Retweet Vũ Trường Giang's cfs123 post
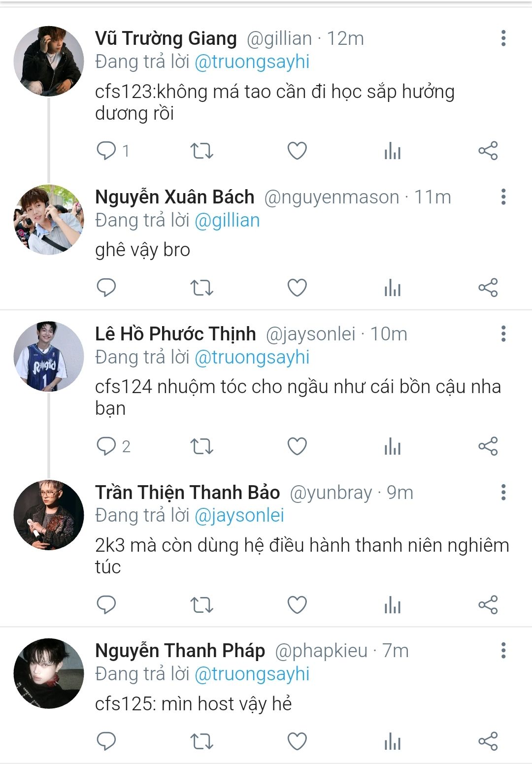 (x=201, y=151)
